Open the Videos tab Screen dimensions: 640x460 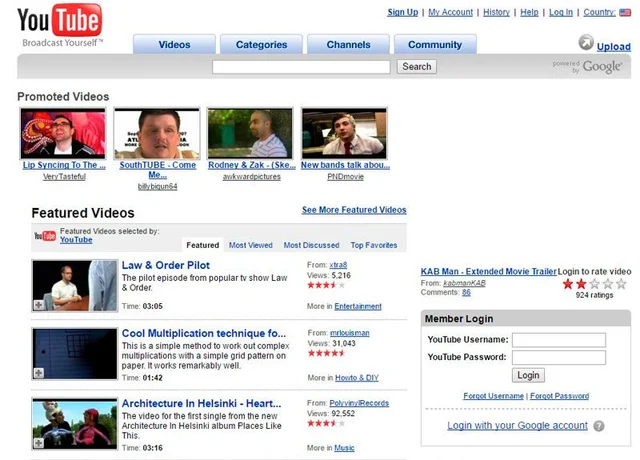click(x=174, y=44)
